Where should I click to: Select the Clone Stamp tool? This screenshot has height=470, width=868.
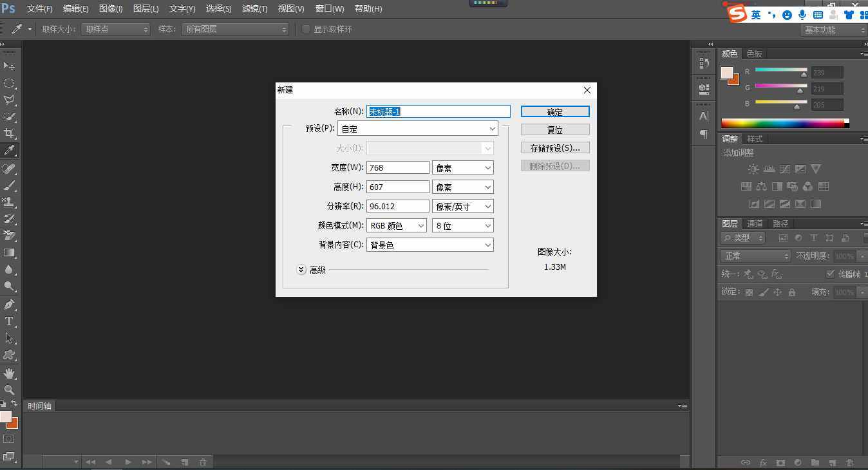tap(9, 202)
